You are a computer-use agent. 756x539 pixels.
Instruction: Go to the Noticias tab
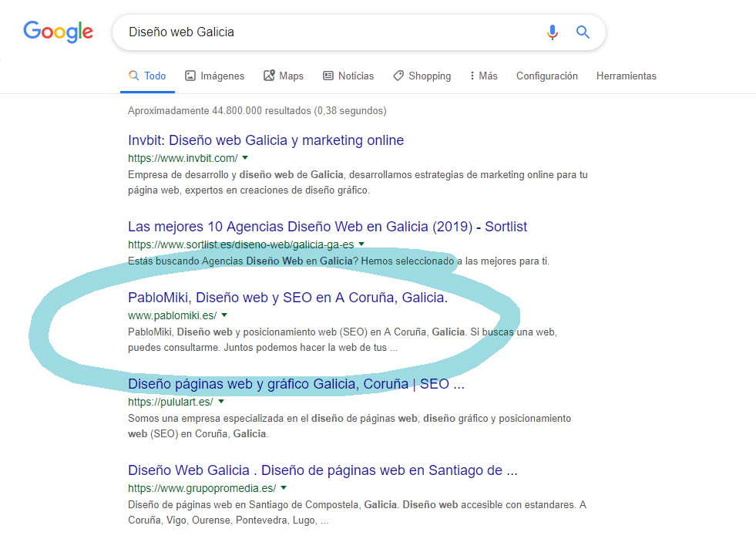tap(348, 76)
